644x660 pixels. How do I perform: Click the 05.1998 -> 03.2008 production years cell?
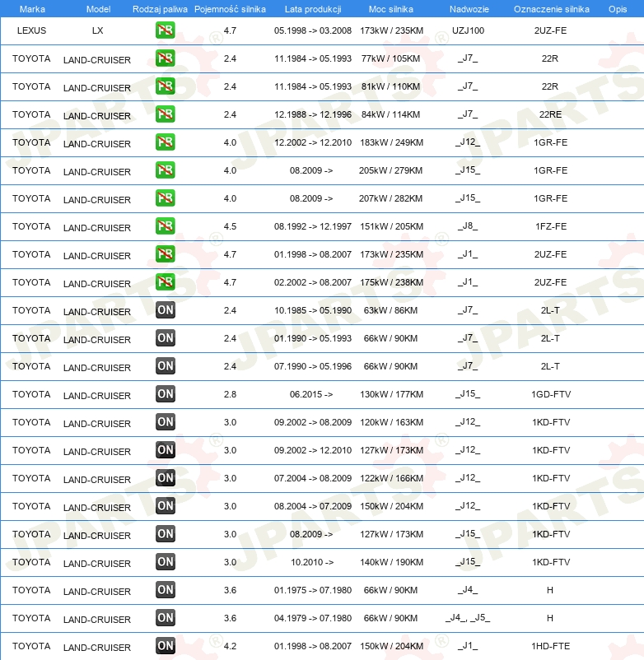click(312, 30)
